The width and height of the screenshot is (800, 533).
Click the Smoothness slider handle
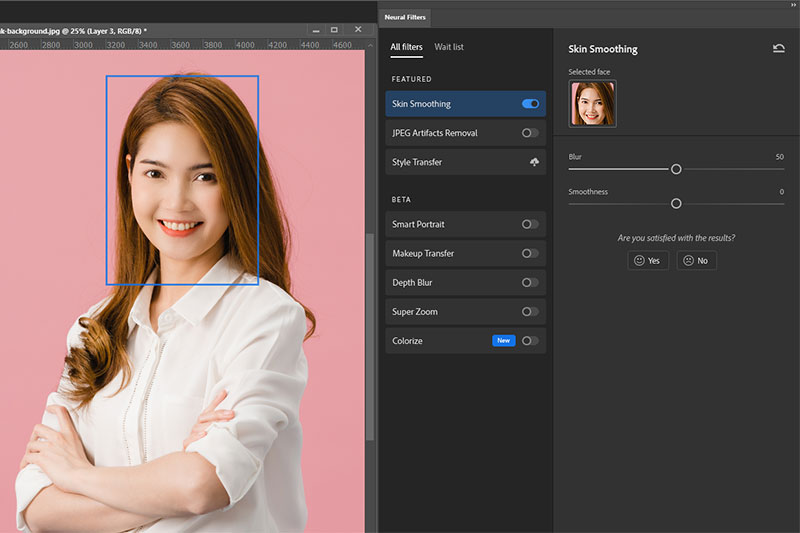pos(676,203)
